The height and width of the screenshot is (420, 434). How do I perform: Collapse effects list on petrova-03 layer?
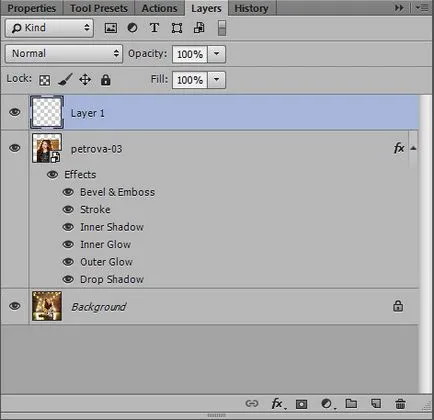[413, 148]
